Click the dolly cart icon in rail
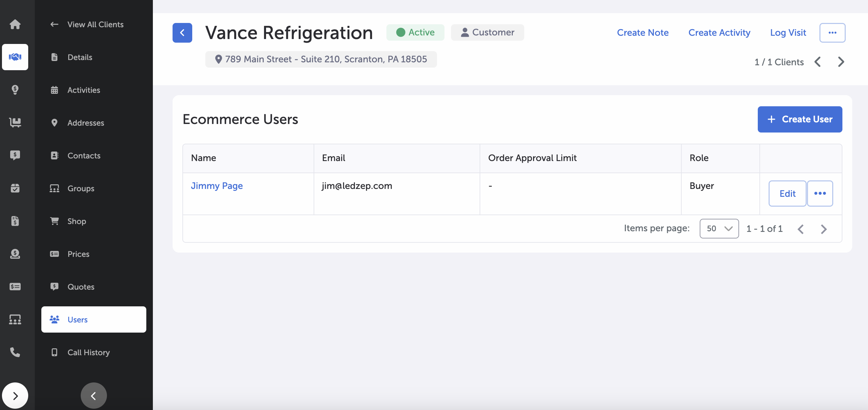This screenshot has width=868, height=410. click(15, 122)
